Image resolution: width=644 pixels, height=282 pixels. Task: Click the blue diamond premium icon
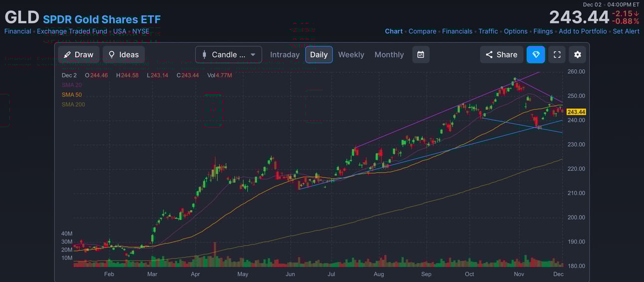(536, 54)
